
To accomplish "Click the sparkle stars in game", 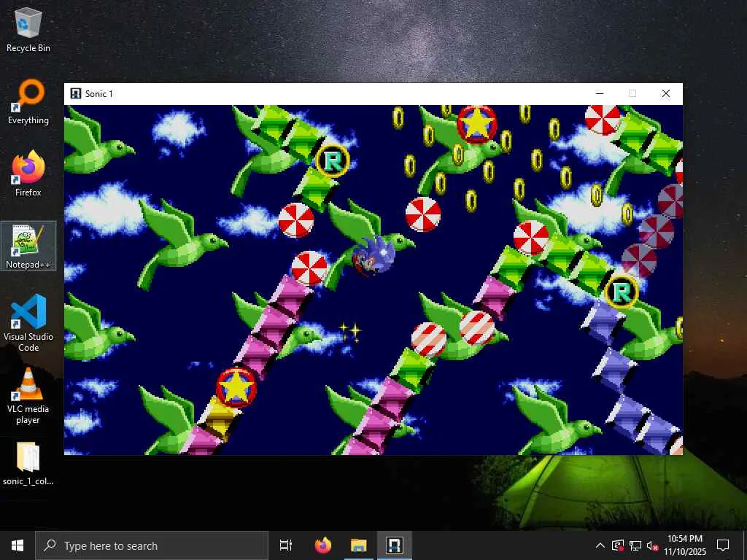I will [349, 332].
